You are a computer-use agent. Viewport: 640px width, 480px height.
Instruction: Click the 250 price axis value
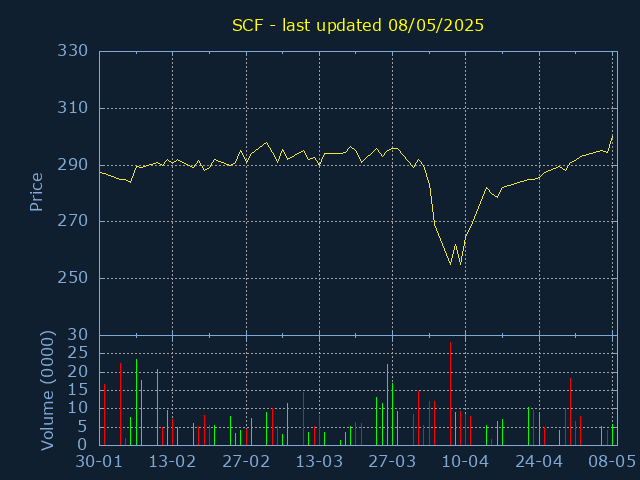click(x=73, y=278)
